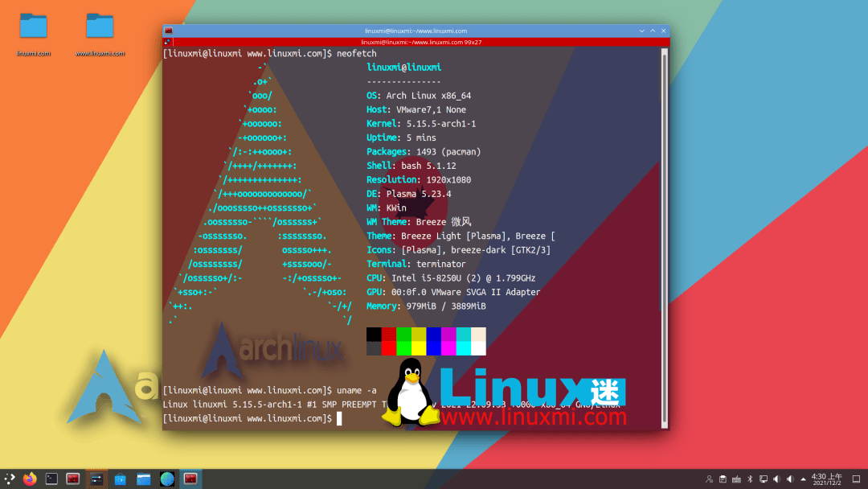The height and width of the screenshot is (489, 868).
Task: Open the clipboard tray icon
Action: click(723, 479)
